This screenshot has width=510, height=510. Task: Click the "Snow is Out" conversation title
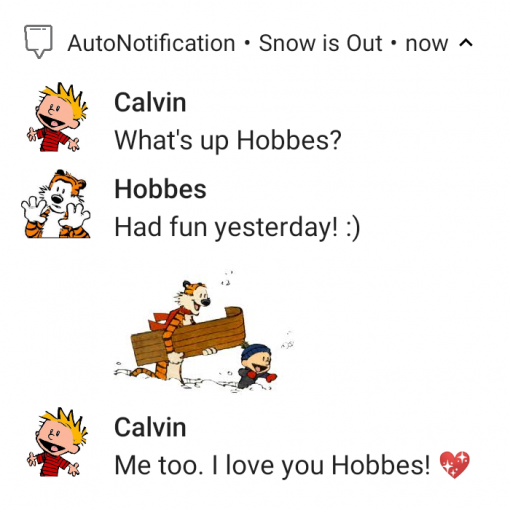320,43
